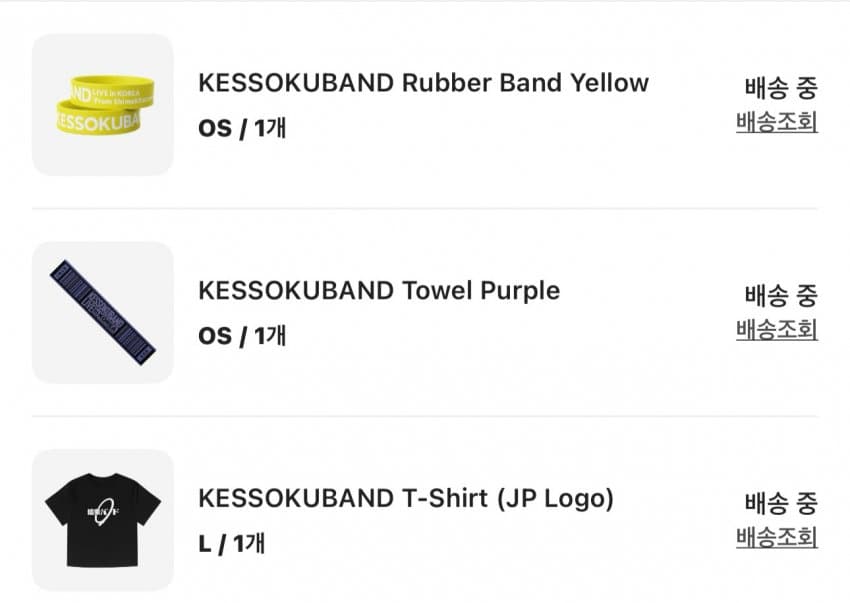Click the divider between Rubber Band and Towel
Image resolution: width=850 pixels, height=603 pixels.
coord(425,209)
